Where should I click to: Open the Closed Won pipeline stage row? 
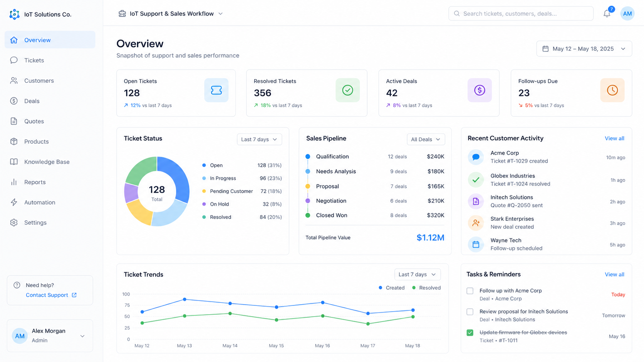click(x=375, y=215)
